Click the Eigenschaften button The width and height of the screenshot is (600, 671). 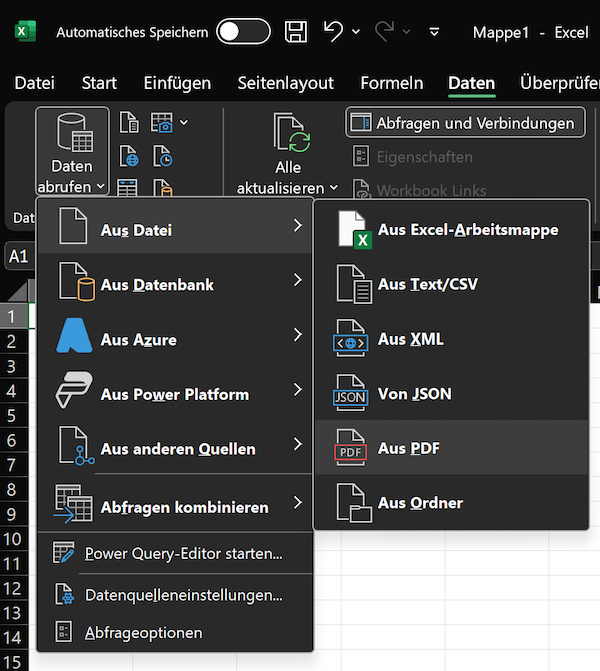(x=413, y=157)
